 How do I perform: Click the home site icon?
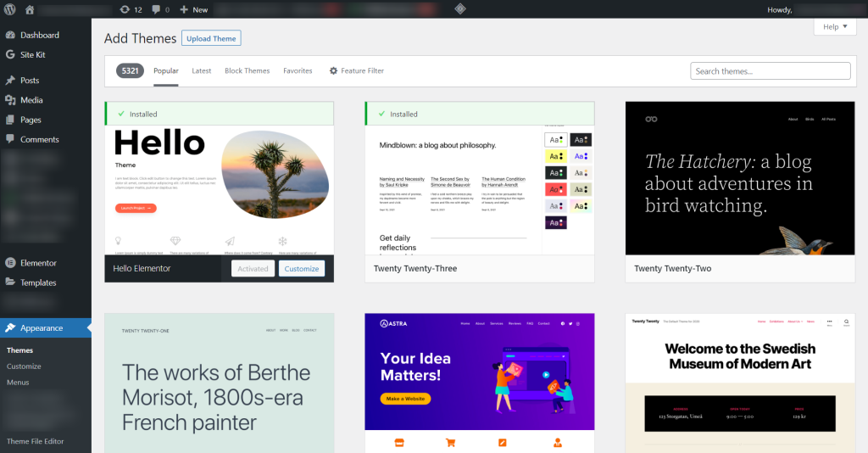click(30, 9)
